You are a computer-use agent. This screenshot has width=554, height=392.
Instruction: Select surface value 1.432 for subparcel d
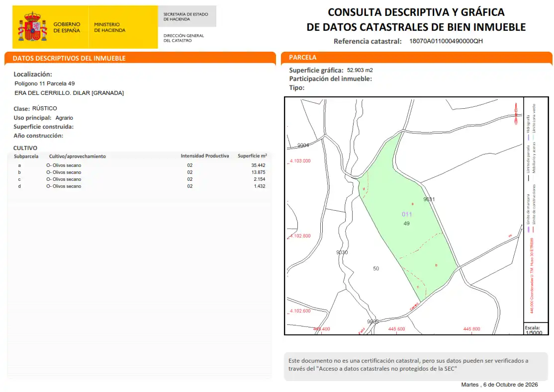pos(259,186)
